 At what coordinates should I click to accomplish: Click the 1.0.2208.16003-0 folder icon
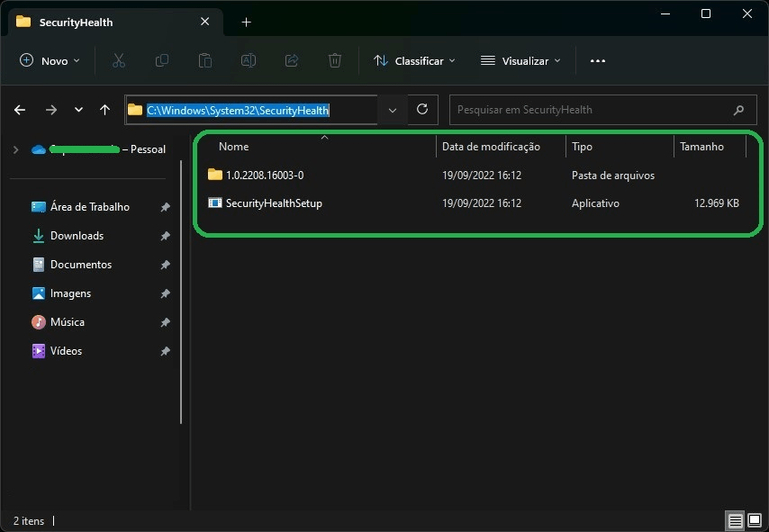215,175
